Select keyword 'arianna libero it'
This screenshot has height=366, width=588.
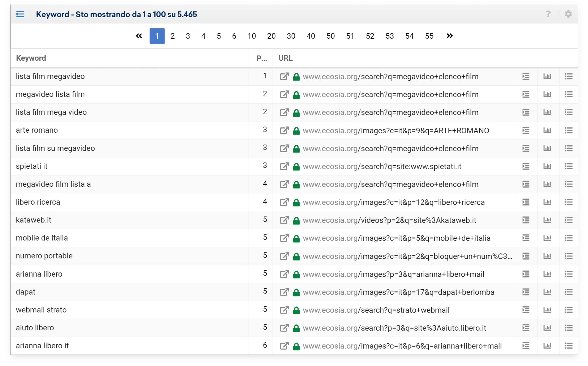[x=42, y=346]
